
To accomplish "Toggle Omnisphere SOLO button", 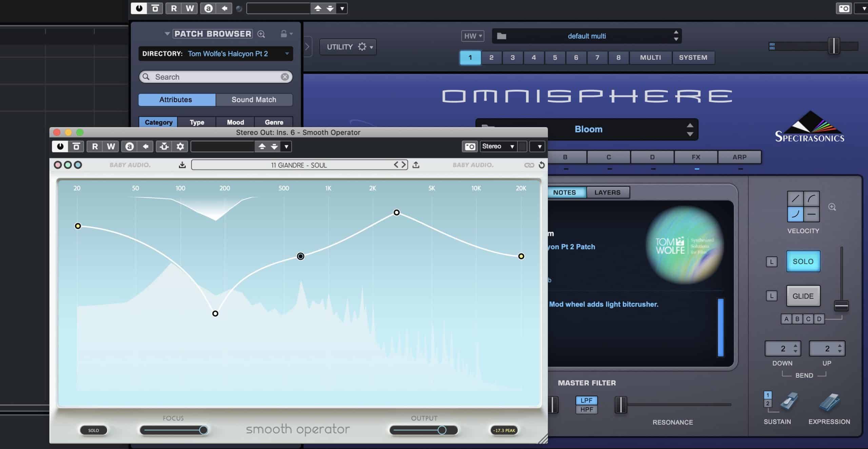I will [803, 261].
